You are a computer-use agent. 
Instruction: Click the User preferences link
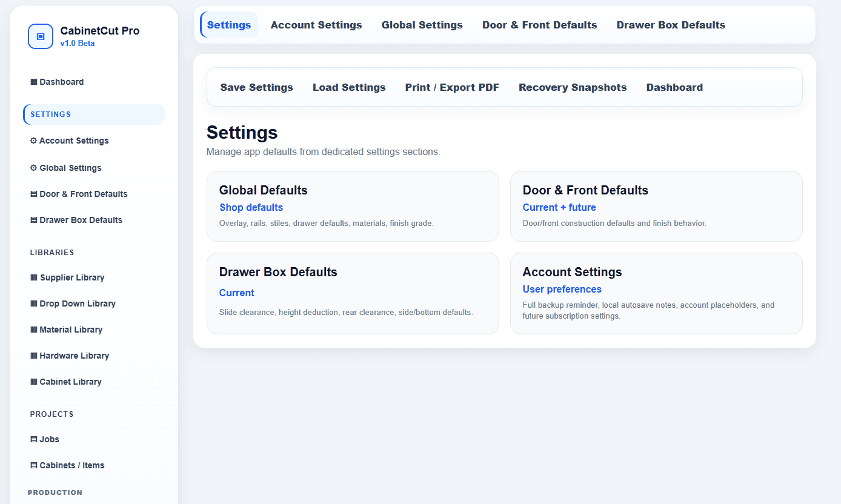tap(562, 289)
